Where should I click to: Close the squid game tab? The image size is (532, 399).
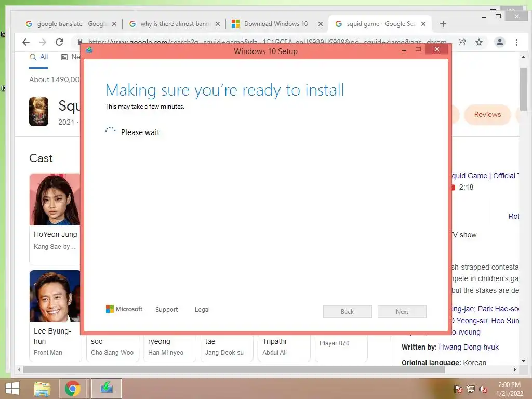(x=423, y=24)
